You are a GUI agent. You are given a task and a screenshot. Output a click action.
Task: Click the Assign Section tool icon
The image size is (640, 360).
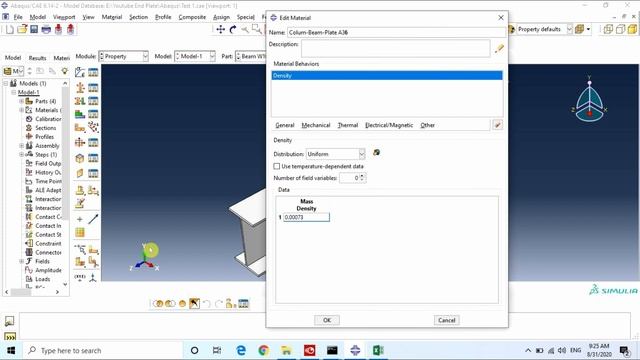click(x=80, y=100)
